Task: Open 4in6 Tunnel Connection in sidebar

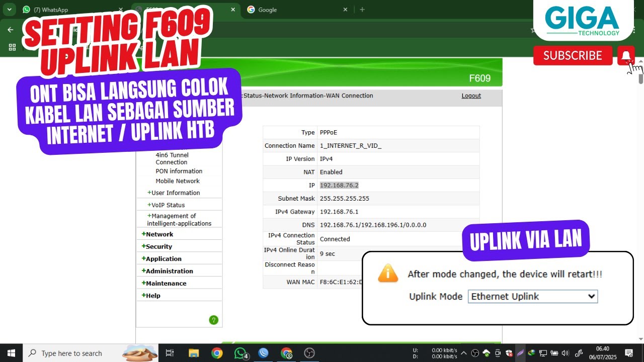Action: tap(172, 158)
